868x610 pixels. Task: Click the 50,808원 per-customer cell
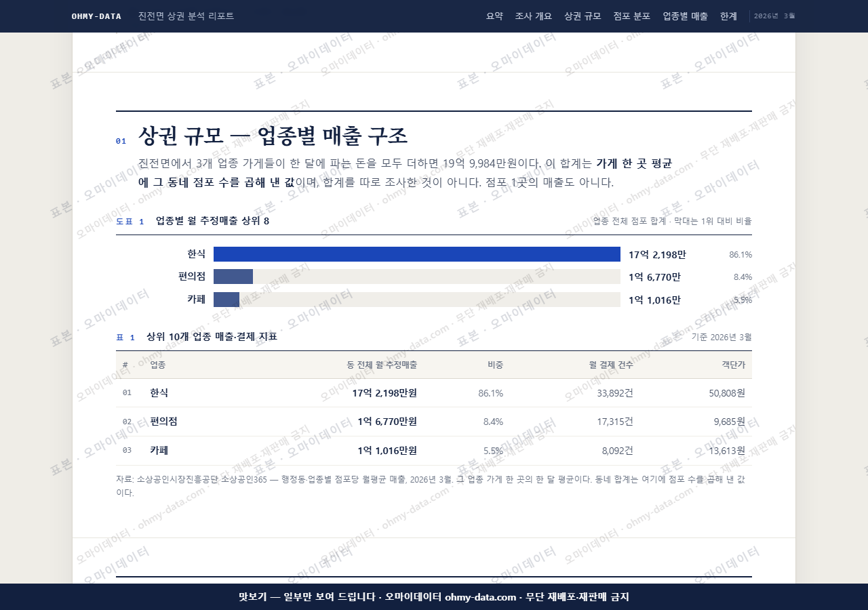pos(727,392)
